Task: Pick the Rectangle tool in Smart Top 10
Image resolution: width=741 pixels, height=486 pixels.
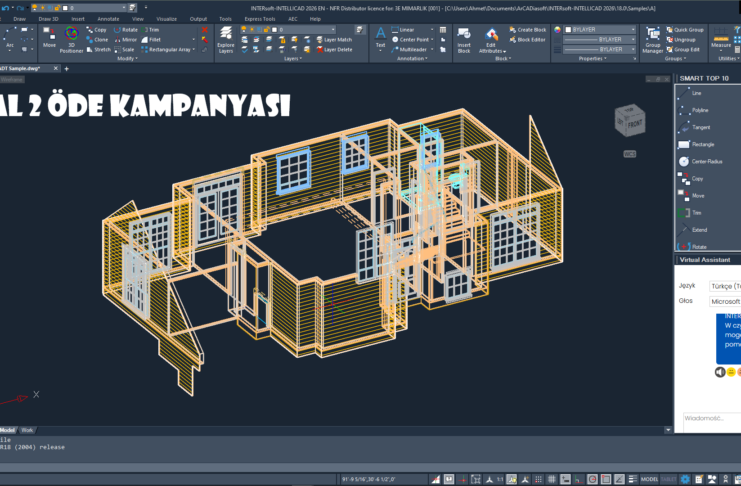Action: coord(702,144)
